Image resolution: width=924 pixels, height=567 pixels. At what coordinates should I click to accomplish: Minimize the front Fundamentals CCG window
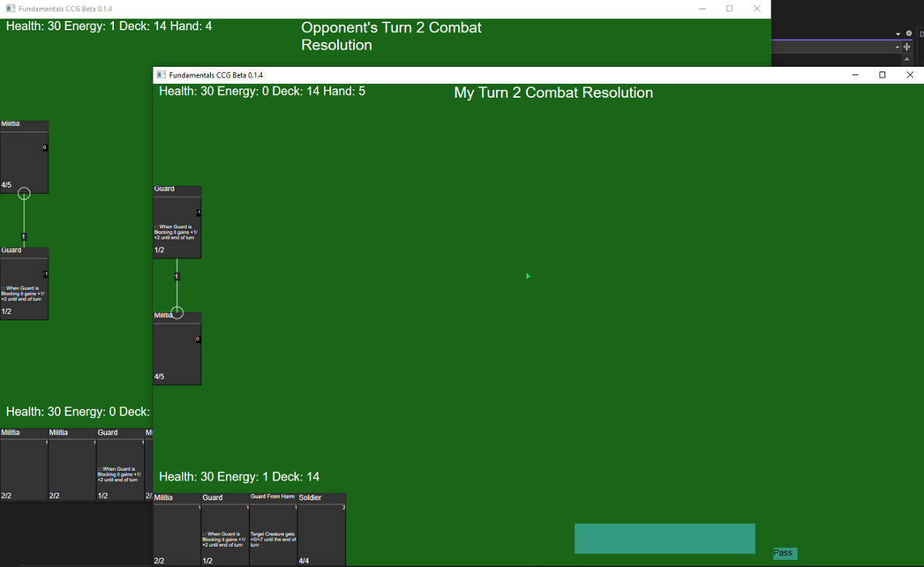(x=855, y=75)
